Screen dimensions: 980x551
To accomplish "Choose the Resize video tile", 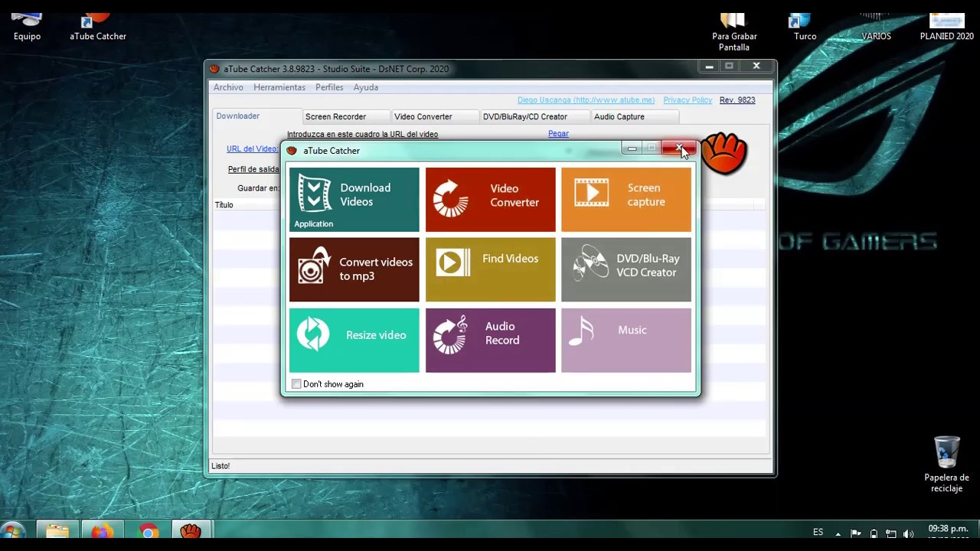I will [354, 340].
